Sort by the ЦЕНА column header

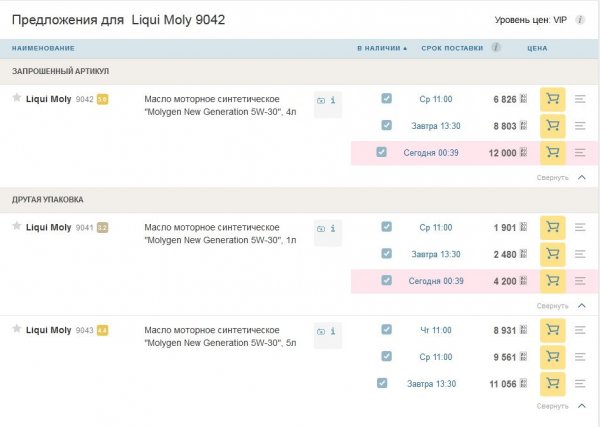pyautogui.click(x=537, y=48)
